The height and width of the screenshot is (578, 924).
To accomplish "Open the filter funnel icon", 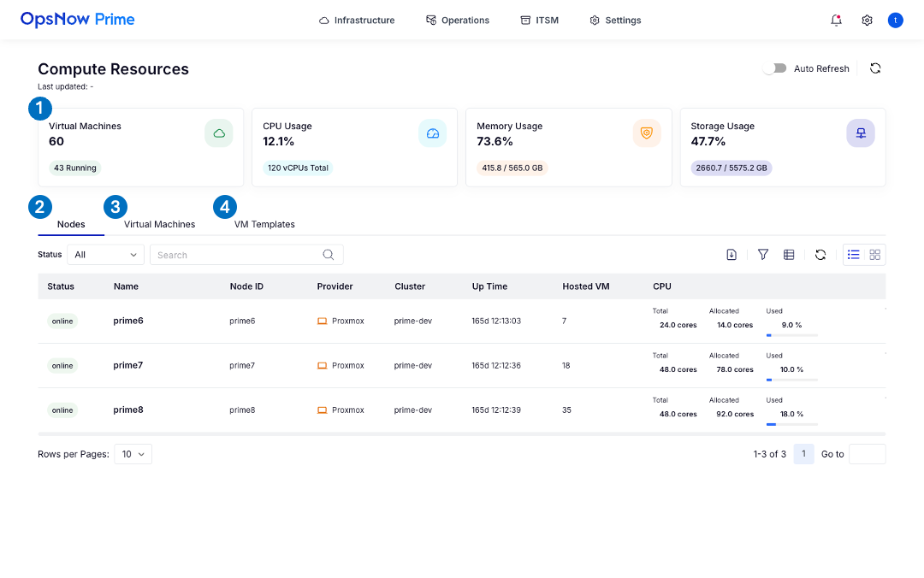I will (x=762, y=255).
